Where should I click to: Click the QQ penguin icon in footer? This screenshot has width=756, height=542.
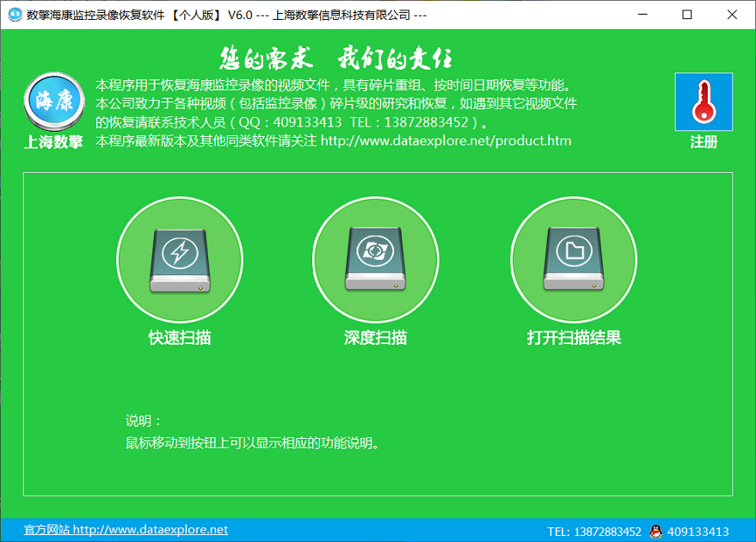655,531
